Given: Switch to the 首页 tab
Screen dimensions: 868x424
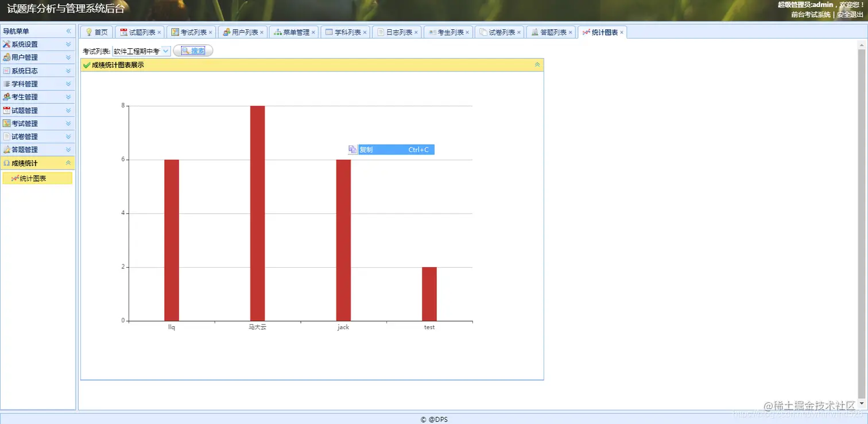Looking at the screenshot, I should coord(96,32).
